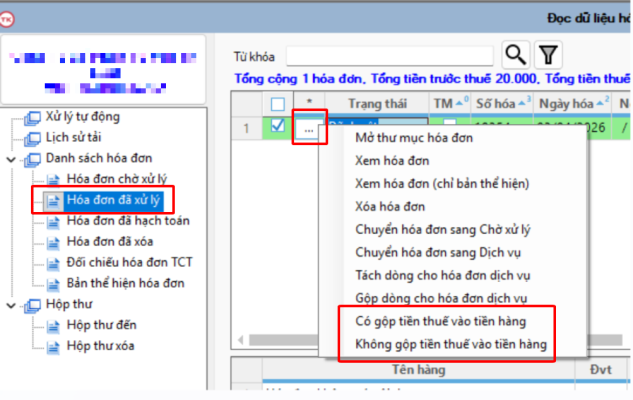Collapse the Danh sách hóa đơn tree node
This screenshot has height=400, width=633.
point(11,159)
